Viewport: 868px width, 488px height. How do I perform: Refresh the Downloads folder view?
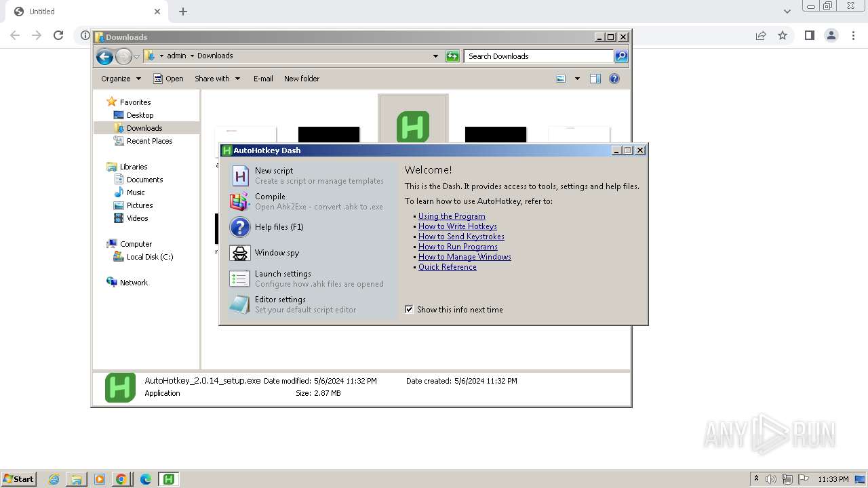click(x=452, y=56)
